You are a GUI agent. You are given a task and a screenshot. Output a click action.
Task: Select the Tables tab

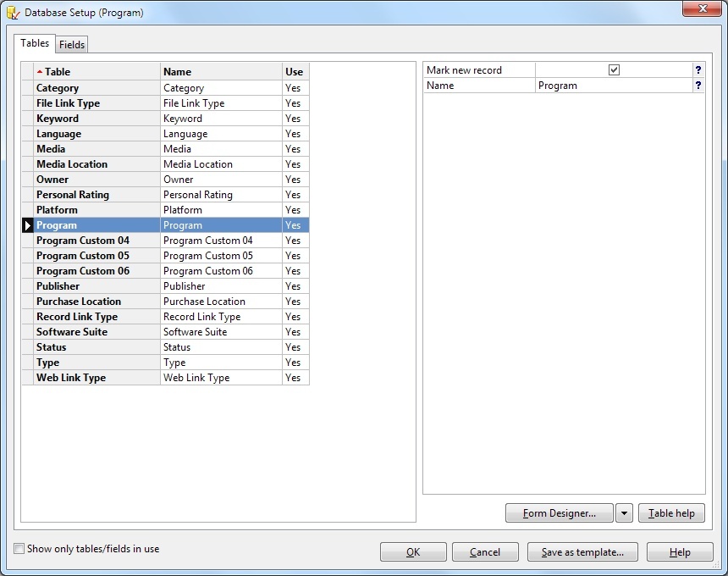(35, 44)
